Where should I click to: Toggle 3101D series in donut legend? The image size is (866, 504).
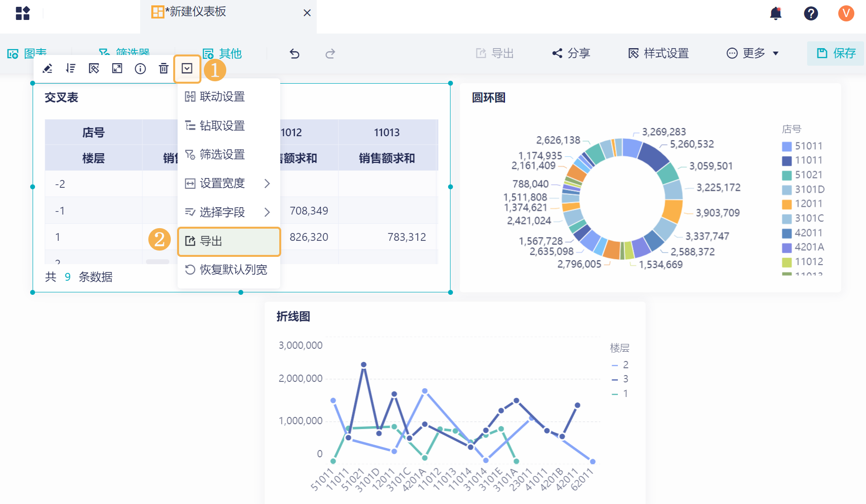coord(803,189)
